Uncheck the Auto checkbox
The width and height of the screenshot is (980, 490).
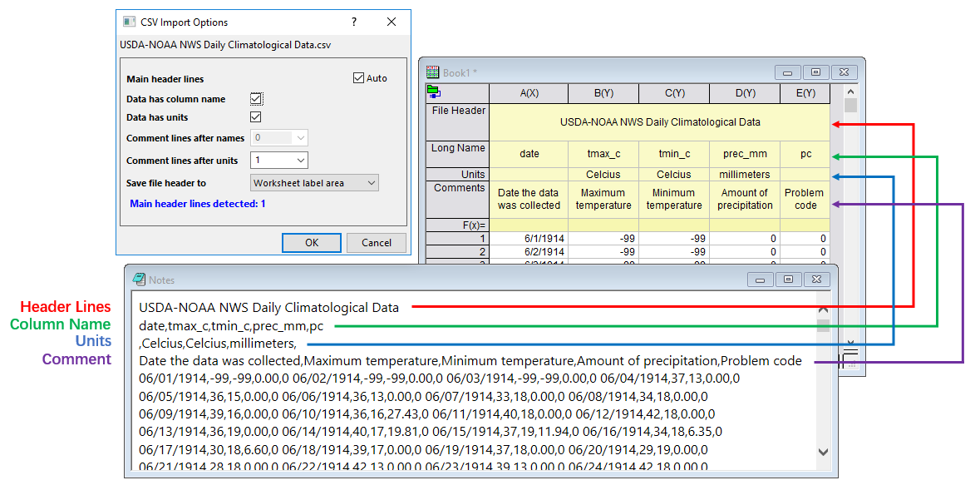(357, 77)
